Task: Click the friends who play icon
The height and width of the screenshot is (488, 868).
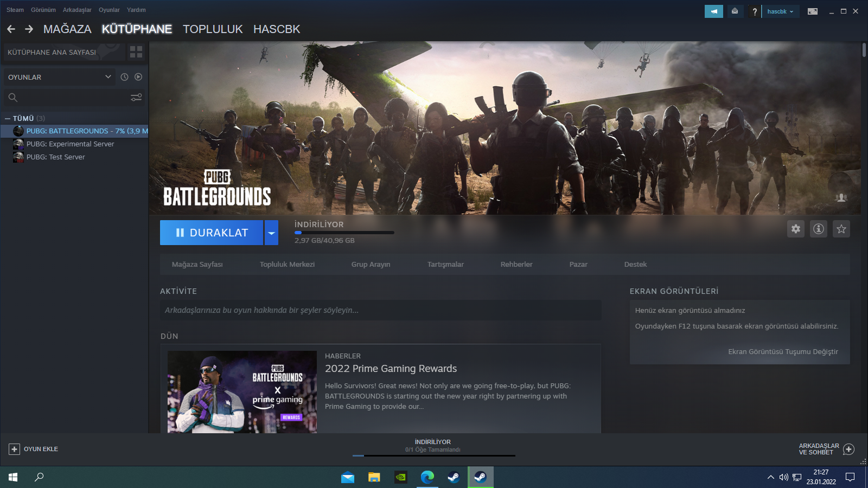Action: [841, 198]
